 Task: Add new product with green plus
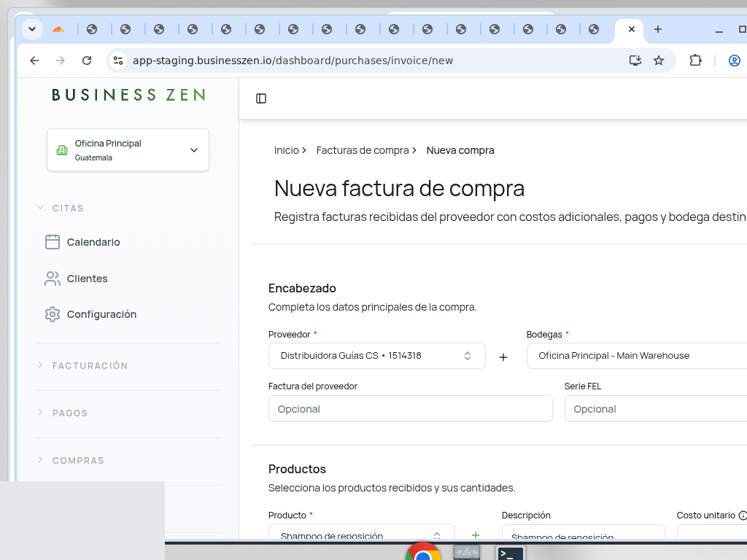476,535
